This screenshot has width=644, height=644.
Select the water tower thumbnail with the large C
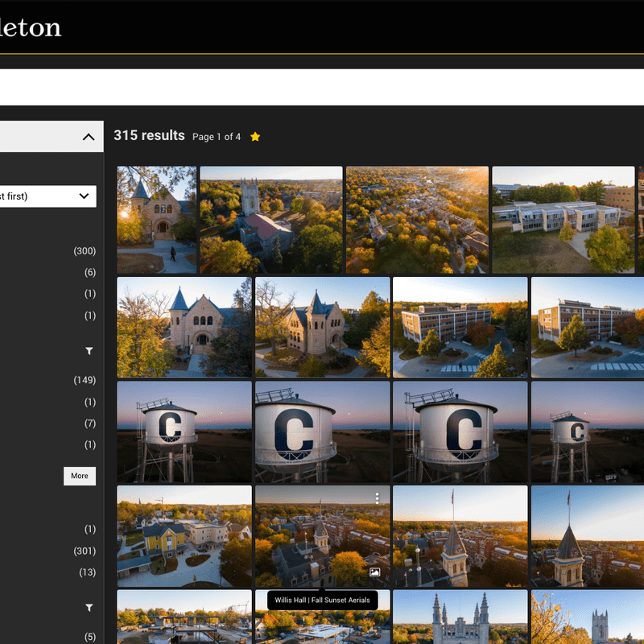pos(322,431)
